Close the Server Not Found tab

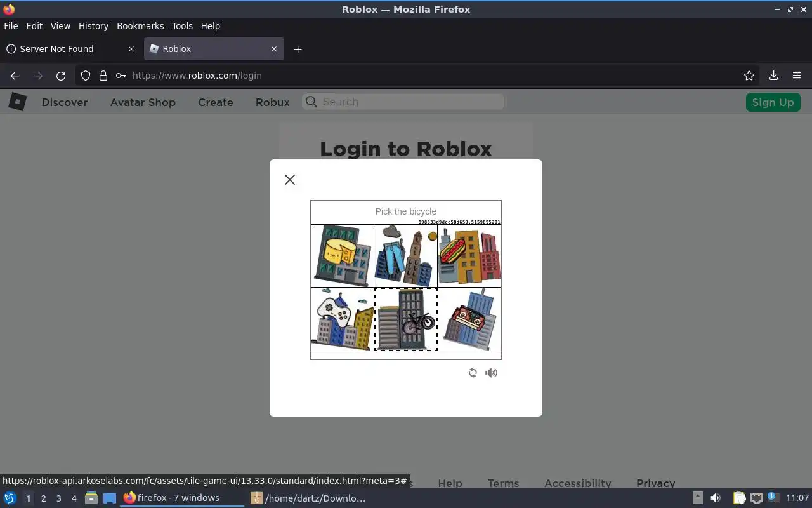(x=131, y=49)
